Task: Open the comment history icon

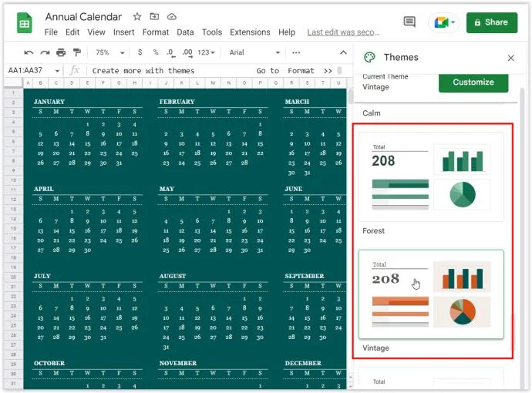Action: pyautogui.click(x=409, y=22)
